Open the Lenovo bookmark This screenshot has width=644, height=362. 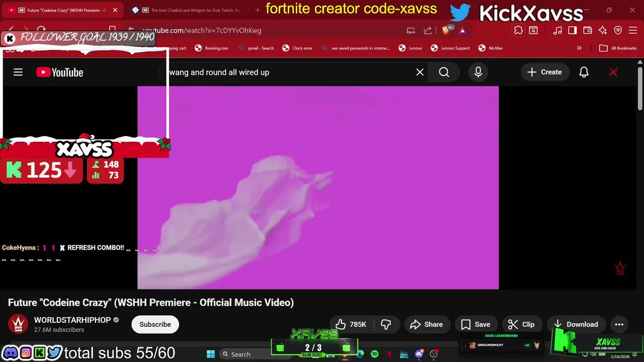point(411,48)
